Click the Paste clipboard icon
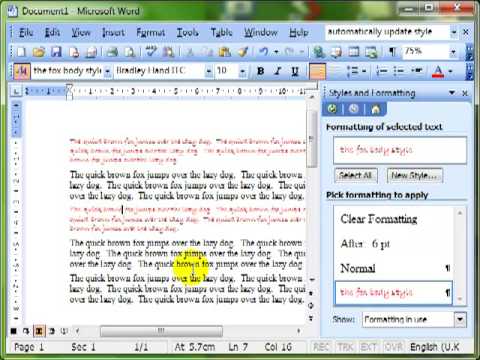 [225, 52]
